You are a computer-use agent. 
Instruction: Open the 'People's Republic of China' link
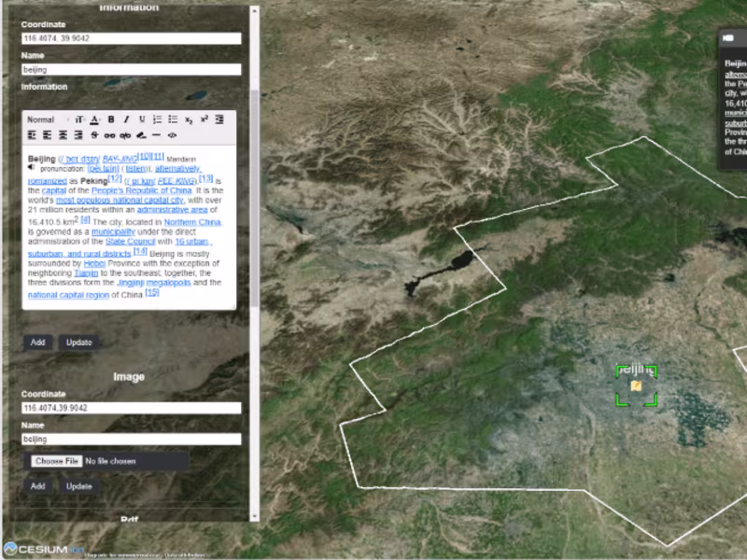pyautogui.click(x=142, y=190)
